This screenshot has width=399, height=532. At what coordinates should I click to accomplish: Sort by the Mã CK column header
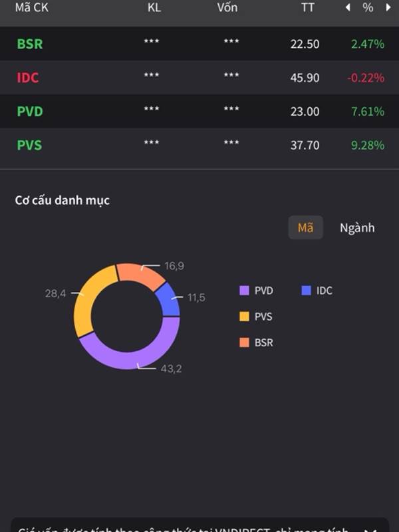(x=31, y=7)
